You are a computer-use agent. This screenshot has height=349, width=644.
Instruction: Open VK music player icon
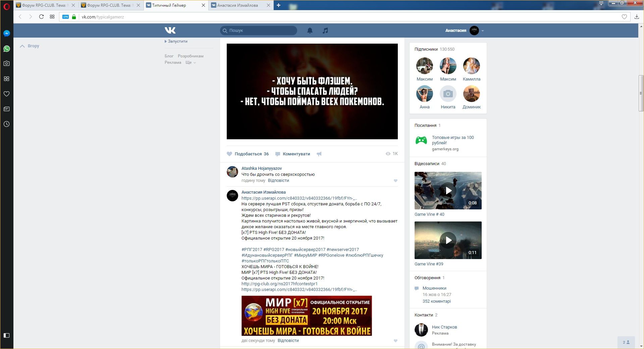point(325,31)
